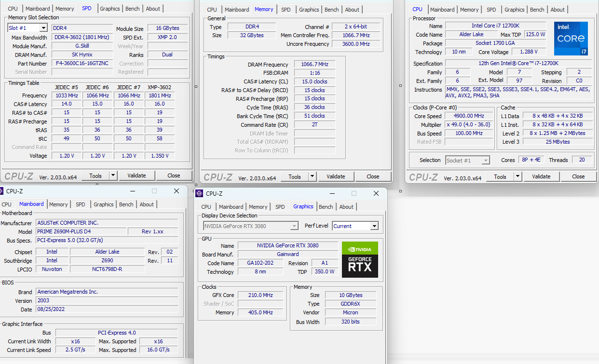Image resolution: width=599 pixels, height=364 pixels.
Task: Open the Slot #1 memory slot dropdown
Action: tap(43, 28)
